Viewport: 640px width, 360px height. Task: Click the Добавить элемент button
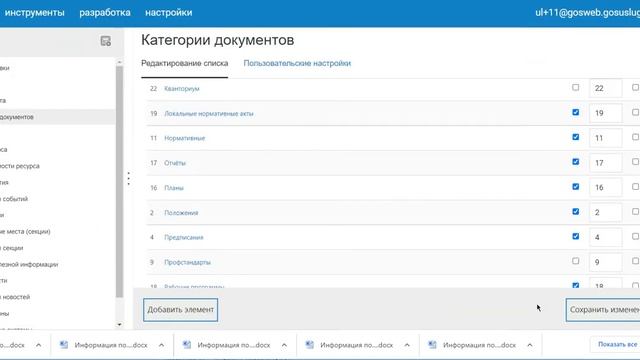click(x=180, y=310)
